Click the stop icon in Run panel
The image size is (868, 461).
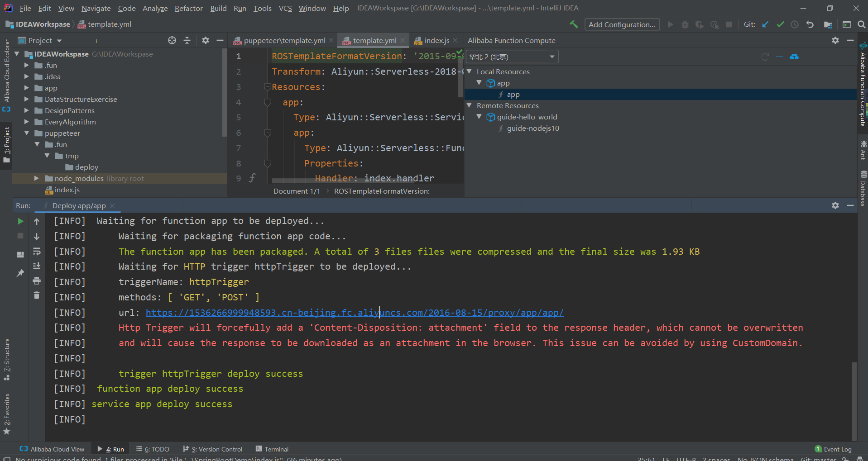20,236
